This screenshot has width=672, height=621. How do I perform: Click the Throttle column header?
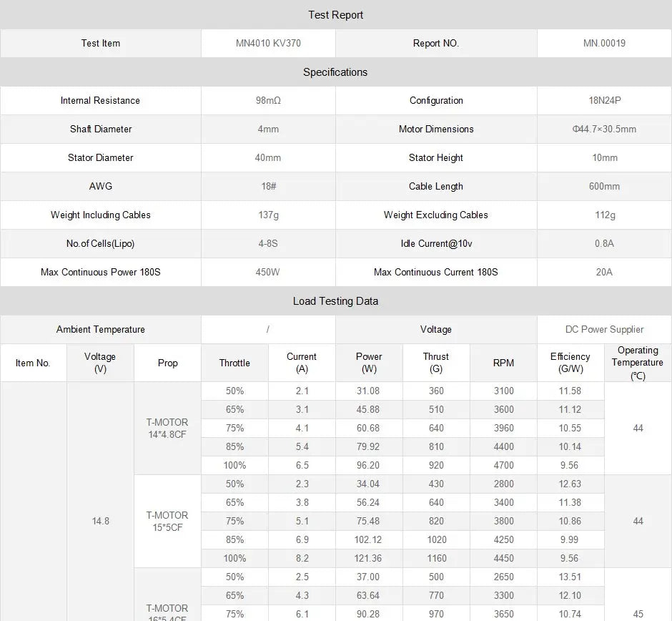point(234,363)
